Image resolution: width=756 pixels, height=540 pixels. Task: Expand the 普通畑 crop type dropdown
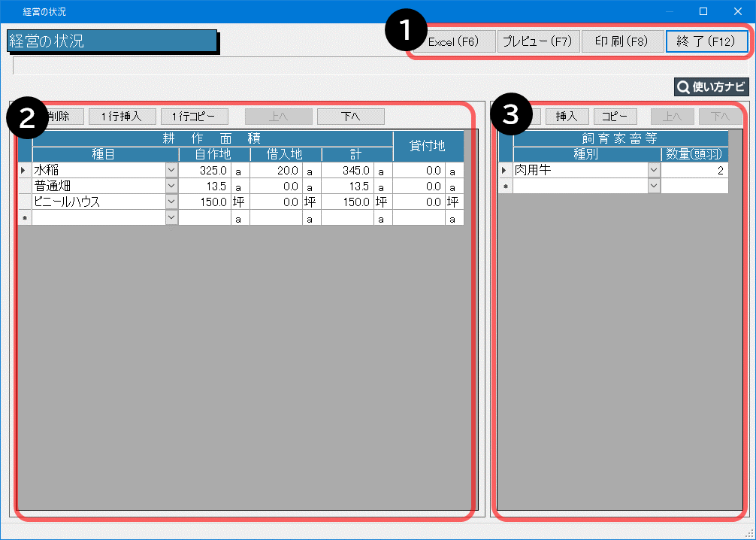point(171,186)
